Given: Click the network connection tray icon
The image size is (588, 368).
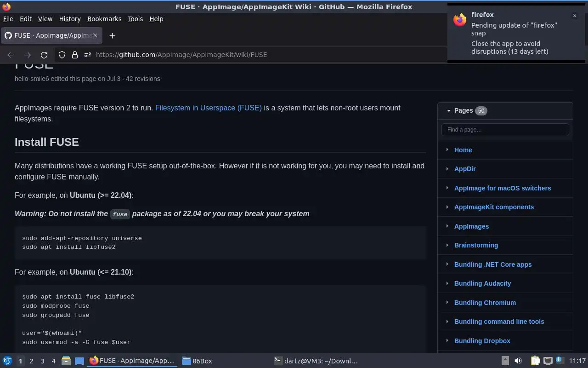Looking at the screenshot, I should coord(548,361).
